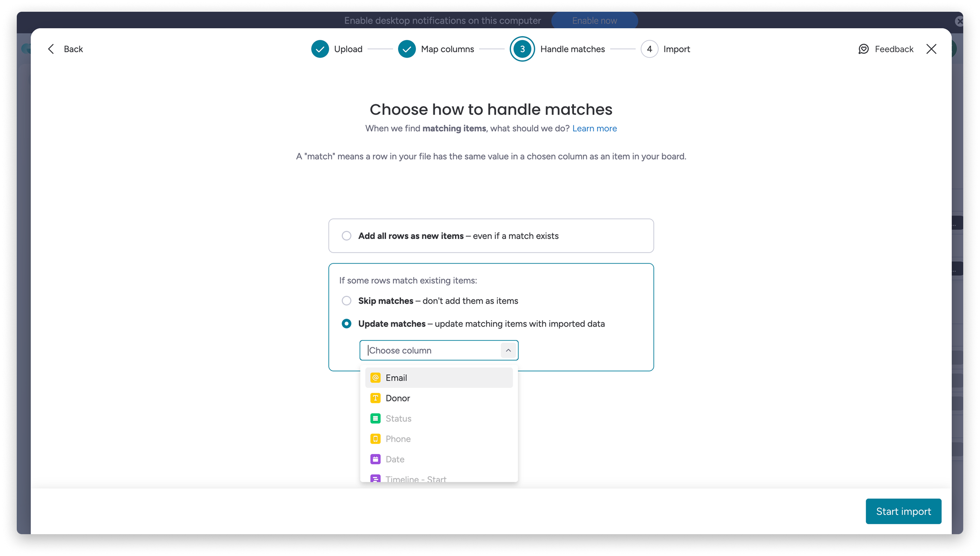The height and width of the screenshot is (556, 980).
Task: Collapse the Choose column dropdown chevron
Action: [x=508, y=350]
